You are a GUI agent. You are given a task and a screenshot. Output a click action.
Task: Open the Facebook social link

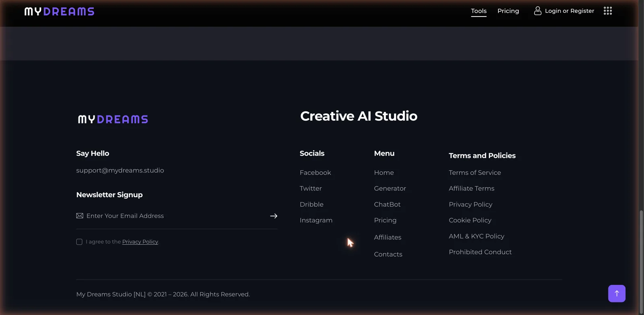(x=315, y=173)
